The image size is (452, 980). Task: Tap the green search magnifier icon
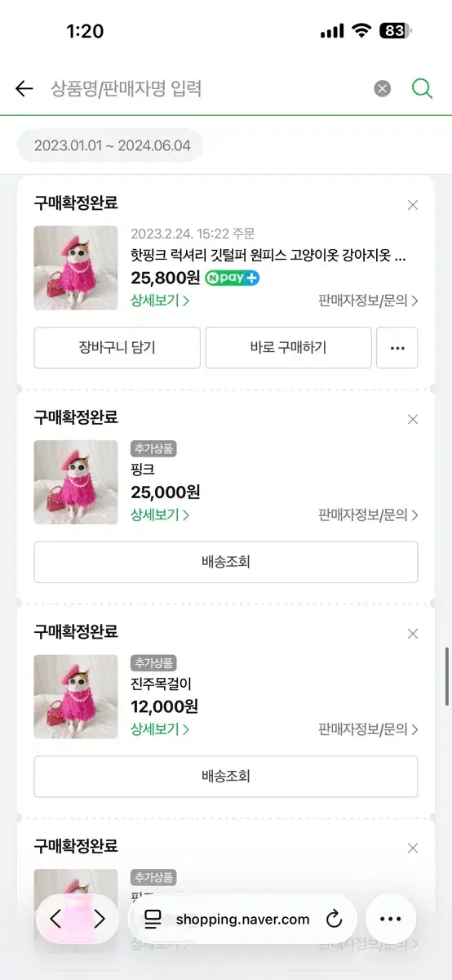[x=422, y=88]
